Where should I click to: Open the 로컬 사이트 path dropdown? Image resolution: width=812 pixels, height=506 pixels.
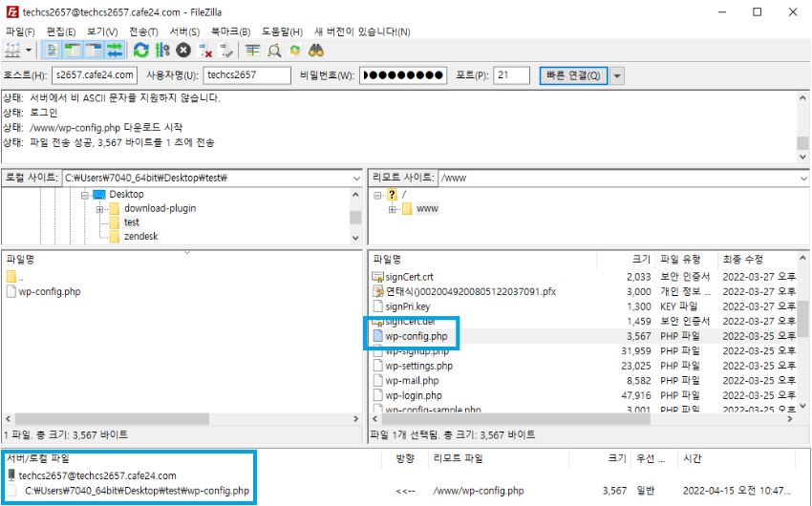point(356,178)
